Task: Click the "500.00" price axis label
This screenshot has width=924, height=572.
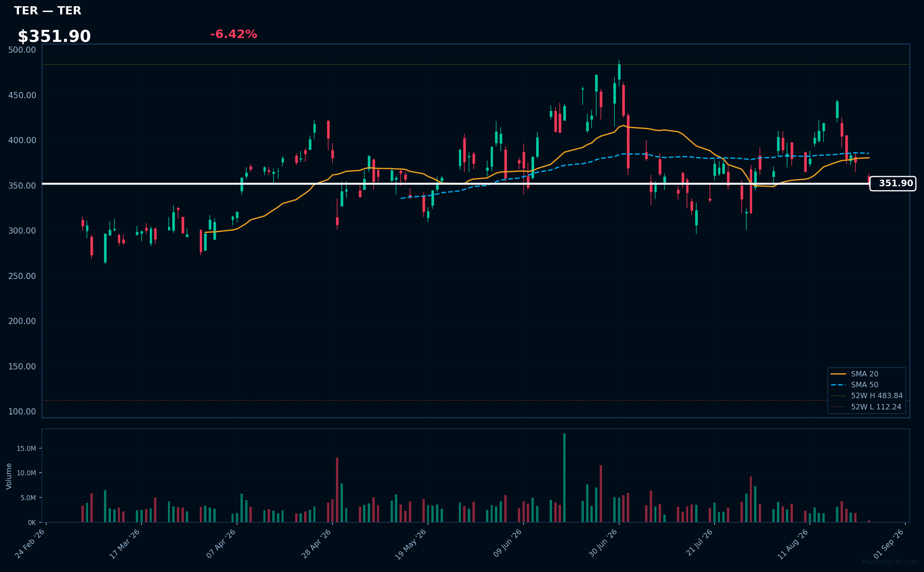Action: click(x=22, y=50)
